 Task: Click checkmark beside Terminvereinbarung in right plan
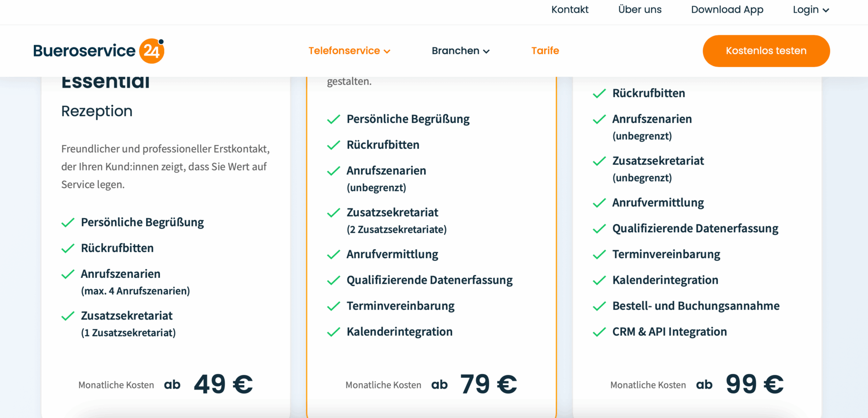click(599, 255)
